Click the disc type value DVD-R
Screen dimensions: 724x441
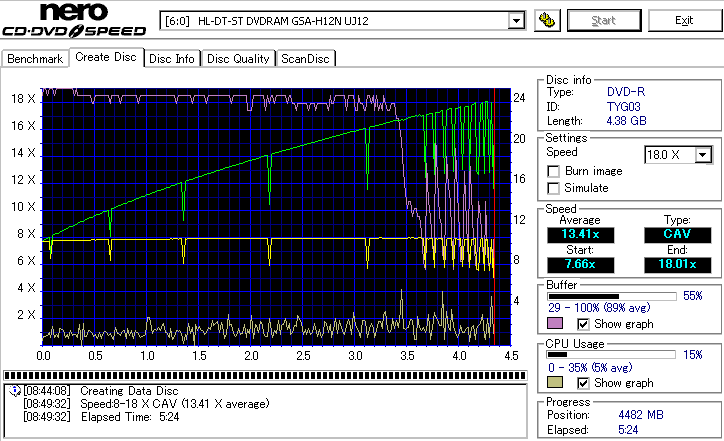click(x=626, y=92)
